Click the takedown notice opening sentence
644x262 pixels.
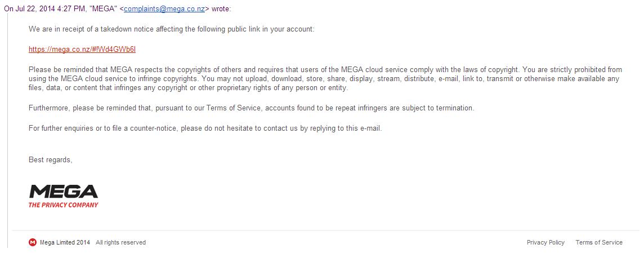[171, 29]
